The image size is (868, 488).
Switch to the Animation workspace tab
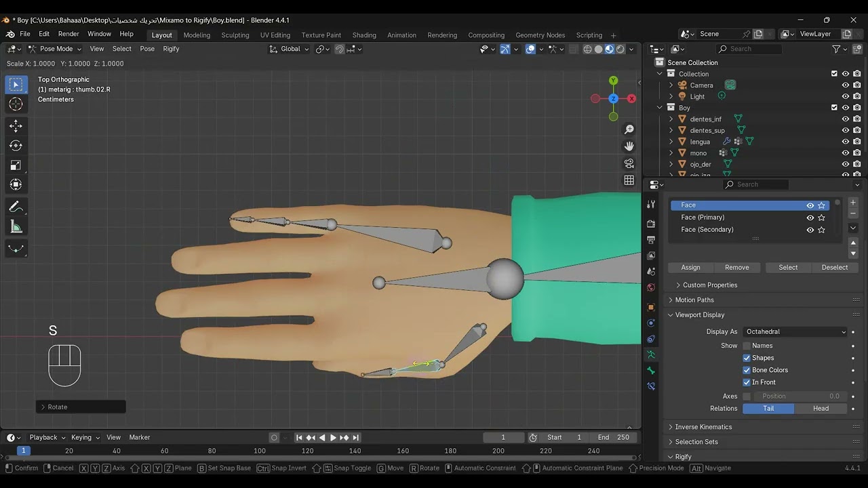(x=401, y=35)
